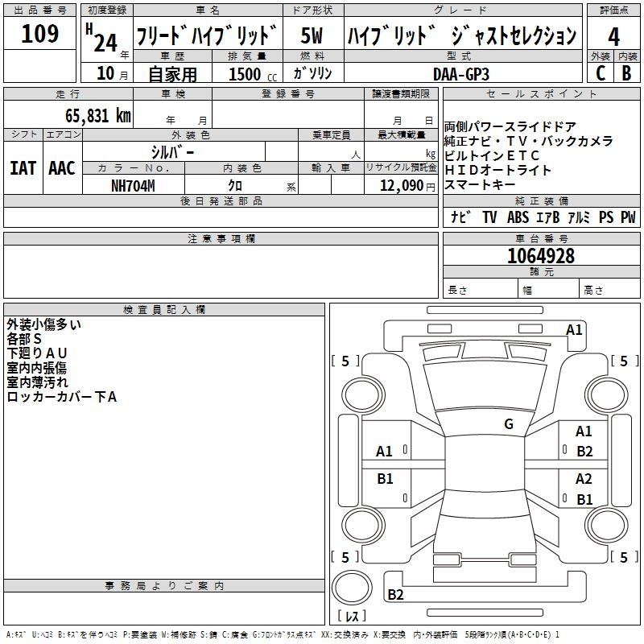Click the 後日発送部品 section header
Screen dimensions: 644x644
pyautogui.click(x=221, y=200)
